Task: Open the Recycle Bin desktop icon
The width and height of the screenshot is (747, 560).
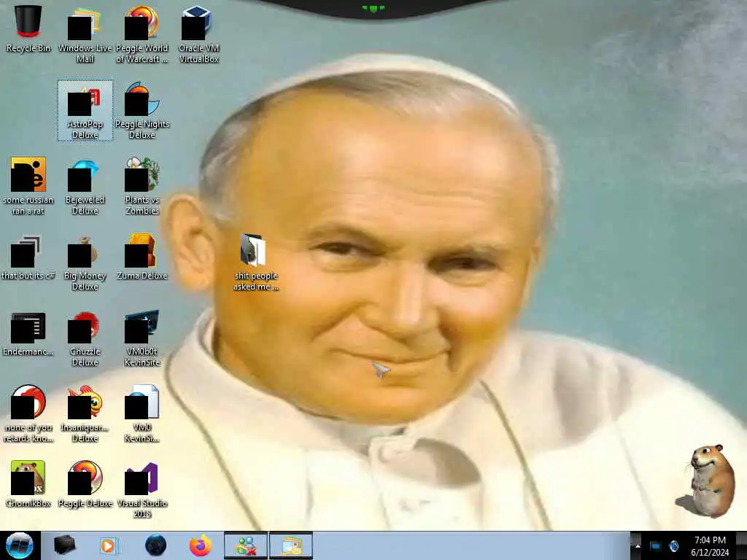Action: [x=28, y=28]
